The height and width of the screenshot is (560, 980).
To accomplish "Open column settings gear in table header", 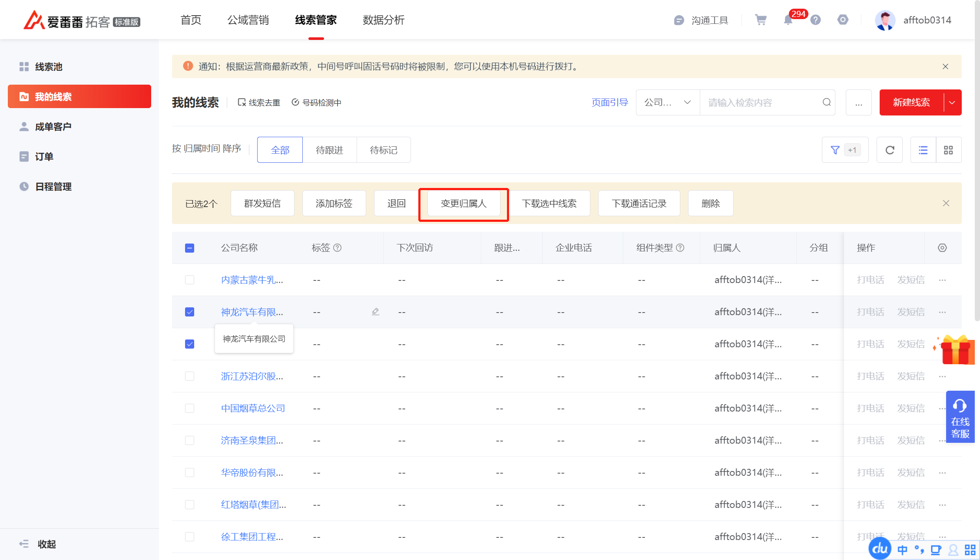I will coord(942,248).
